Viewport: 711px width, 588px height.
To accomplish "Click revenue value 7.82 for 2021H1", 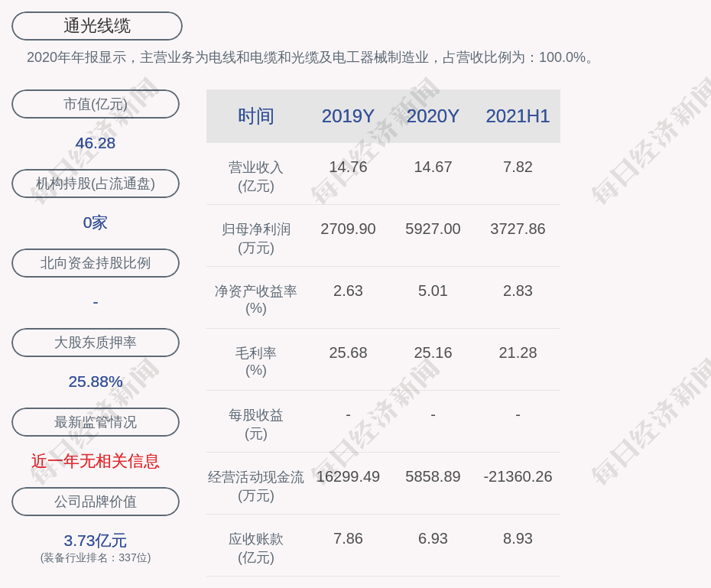I will tap(518, 167).
